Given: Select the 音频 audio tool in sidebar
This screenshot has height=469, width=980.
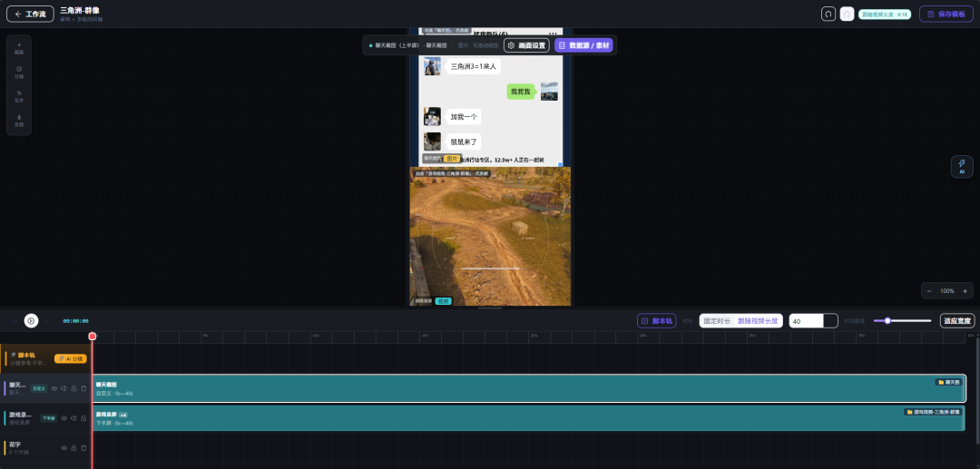Looking at the screenshot, I should tap(19, 121).
